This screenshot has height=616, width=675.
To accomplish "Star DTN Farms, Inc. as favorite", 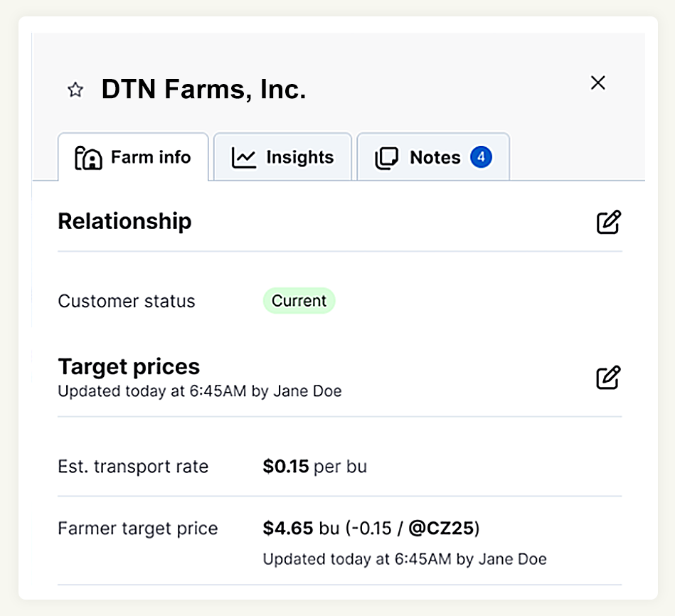I will 75,90.
